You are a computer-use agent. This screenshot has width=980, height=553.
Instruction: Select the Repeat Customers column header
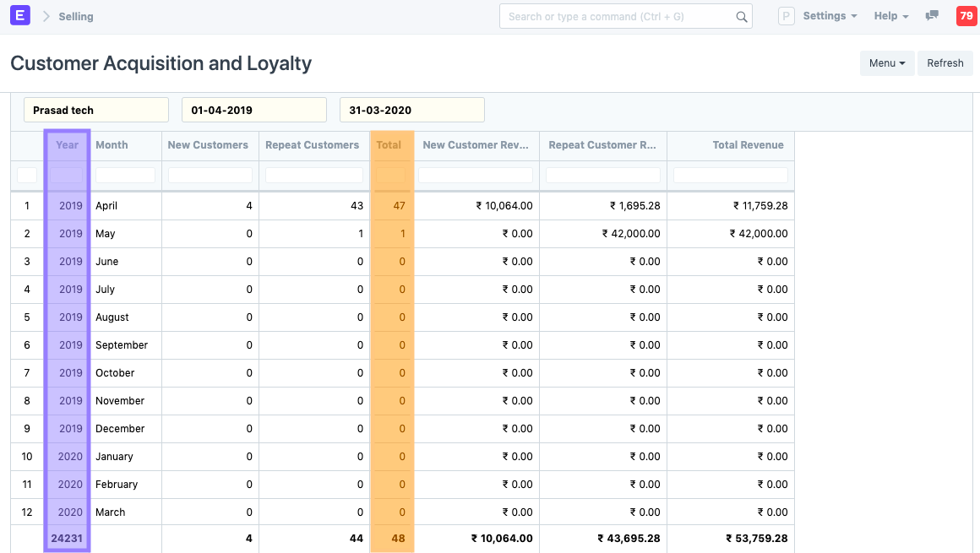313,145
